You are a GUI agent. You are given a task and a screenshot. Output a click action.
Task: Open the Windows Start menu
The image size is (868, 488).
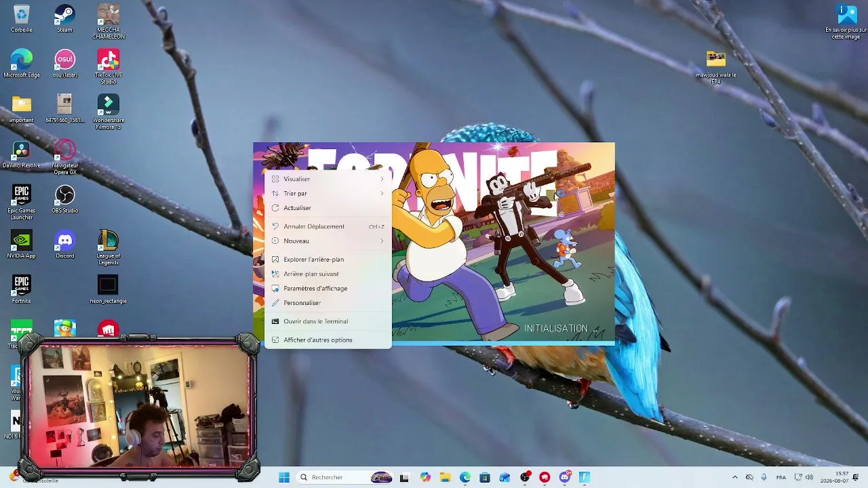(284, 477)
